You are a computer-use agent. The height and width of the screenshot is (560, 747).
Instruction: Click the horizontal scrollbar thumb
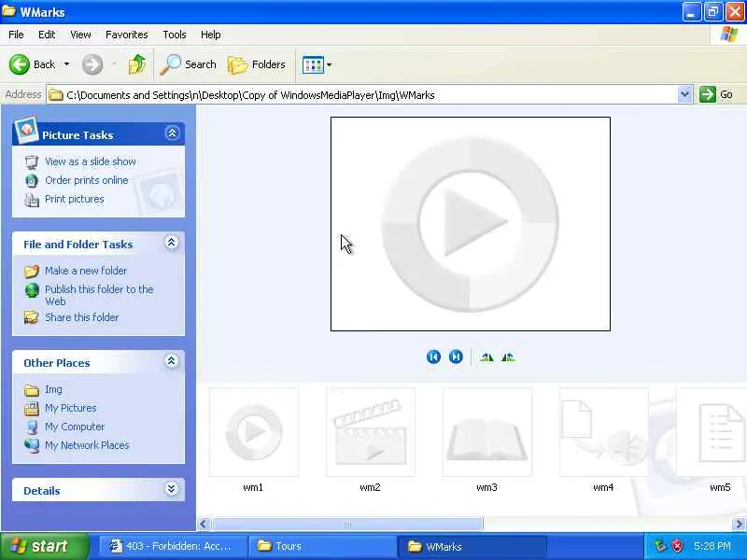pyautogui.click(x=347, y=525)
